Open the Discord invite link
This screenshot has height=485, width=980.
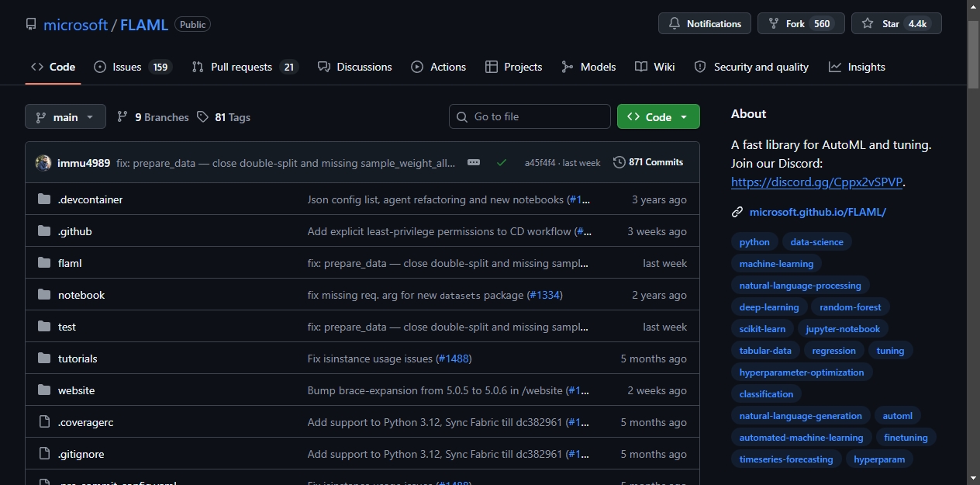(816, 182)
